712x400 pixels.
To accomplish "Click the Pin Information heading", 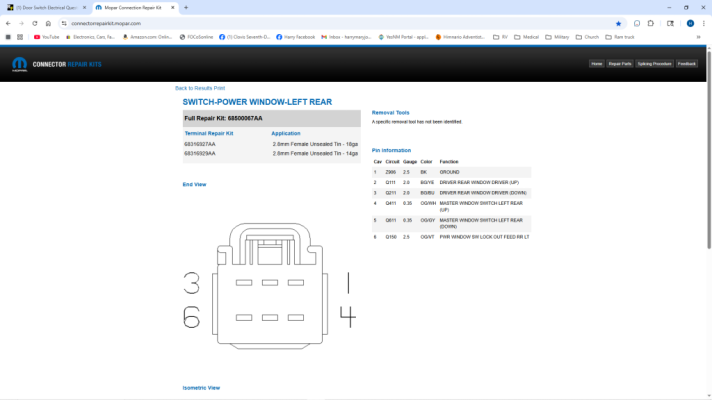I will pos(391,150).
